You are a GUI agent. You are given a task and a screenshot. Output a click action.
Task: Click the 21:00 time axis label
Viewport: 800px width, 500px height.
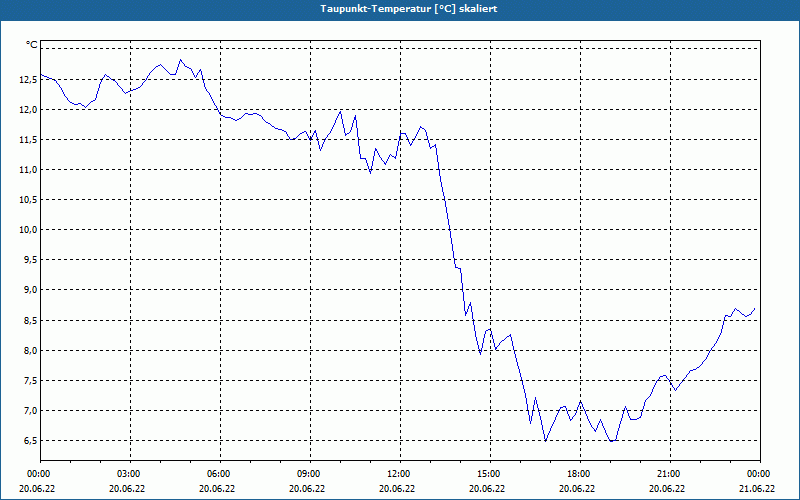pyautogui.click(x=667, y=474)
